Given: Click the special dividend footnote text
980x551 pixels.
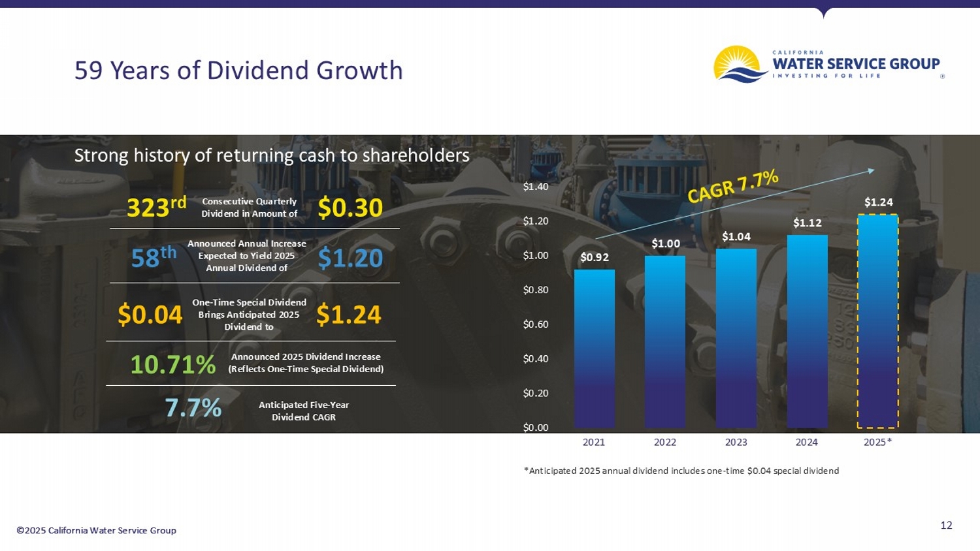Looking at the screenshot, I should click(x=681, y=471).
